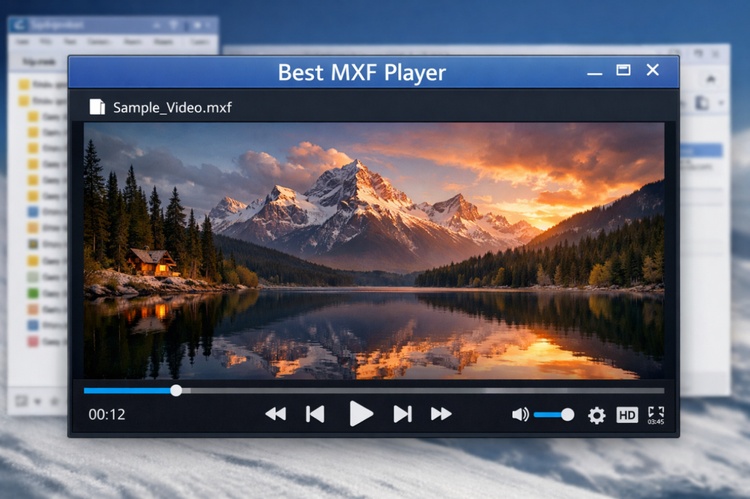Viewport: 750px width, 499px height.
Task: Skip to the next track
Action: [402, 414]
